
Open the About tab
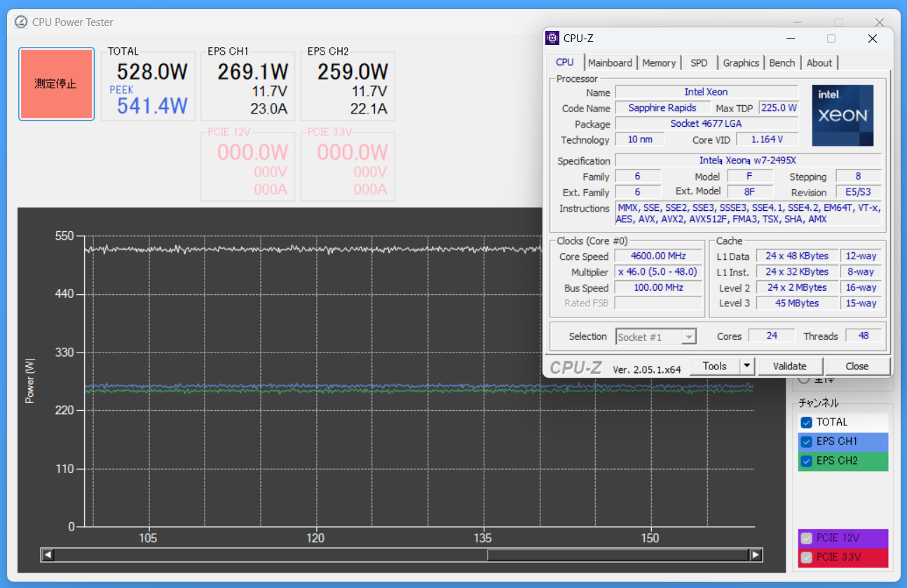(819, 63)
